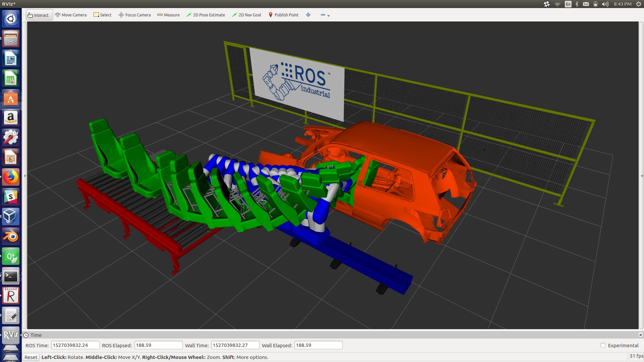The height and width of the screenshot is (362, 644).
Task: Activate the 2D Nav Goal tool
Action: click(247, 15)
